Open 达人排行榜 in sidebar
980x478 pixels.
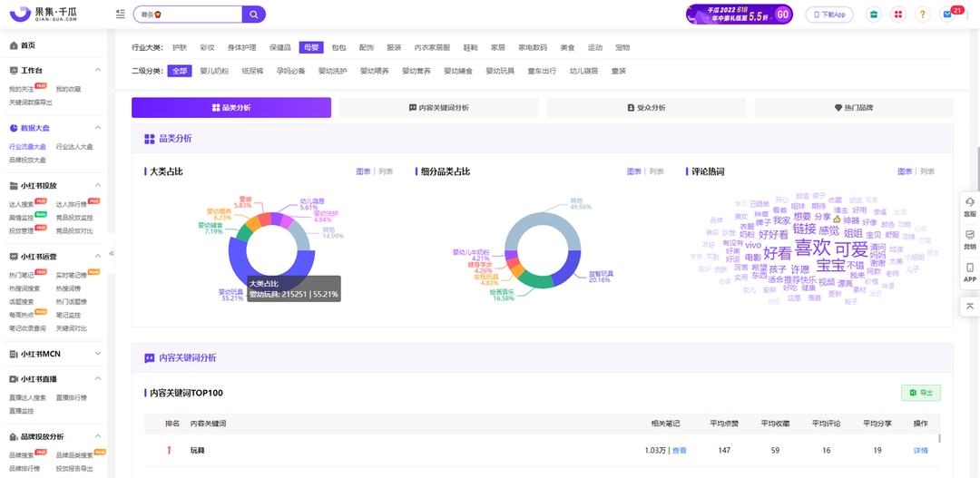(x=72, y=204)
